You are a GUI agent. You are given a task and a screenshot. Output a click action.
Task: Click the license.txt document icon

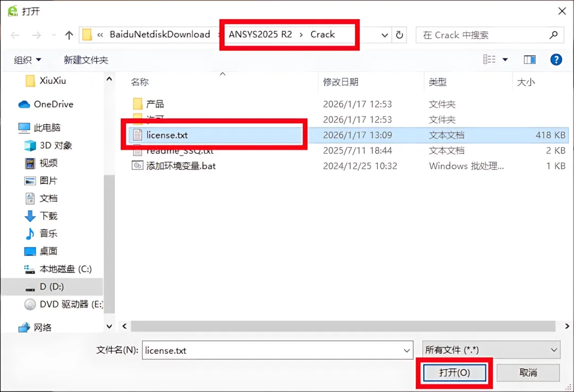point(137,135)
